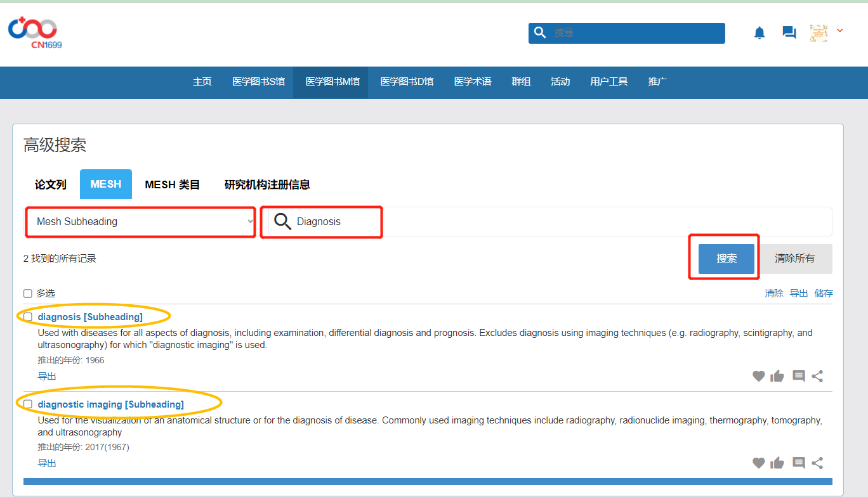The width and height of the screenshot is (868, 497).
Task: Like the diagnosis subheading with heart icon
Action: (758, 377)
